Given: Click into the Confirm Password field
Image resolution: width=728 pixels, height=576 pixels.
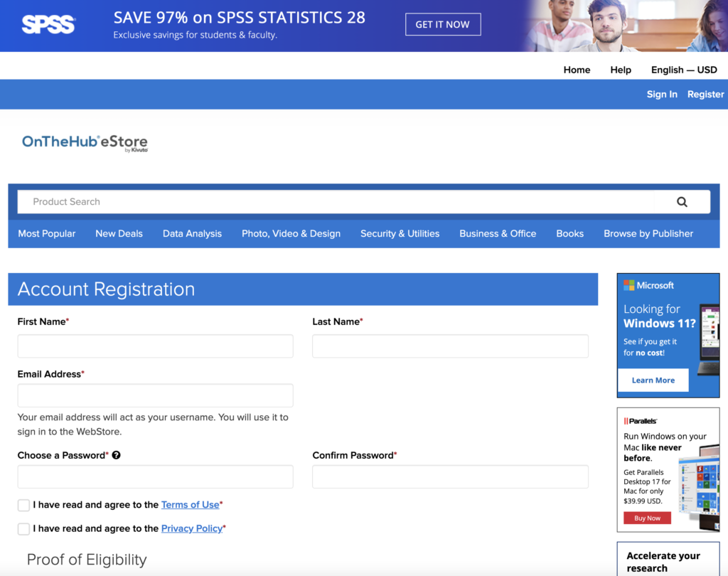Looking at the screenshot, I should pos(450,476).
